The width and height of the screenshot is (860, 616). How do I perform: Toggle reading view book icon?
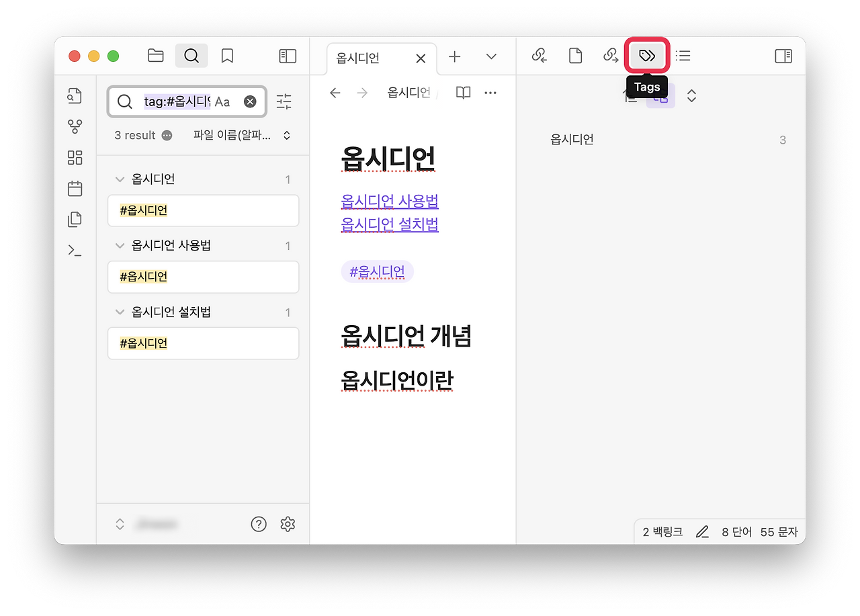(x=463, y=93)
